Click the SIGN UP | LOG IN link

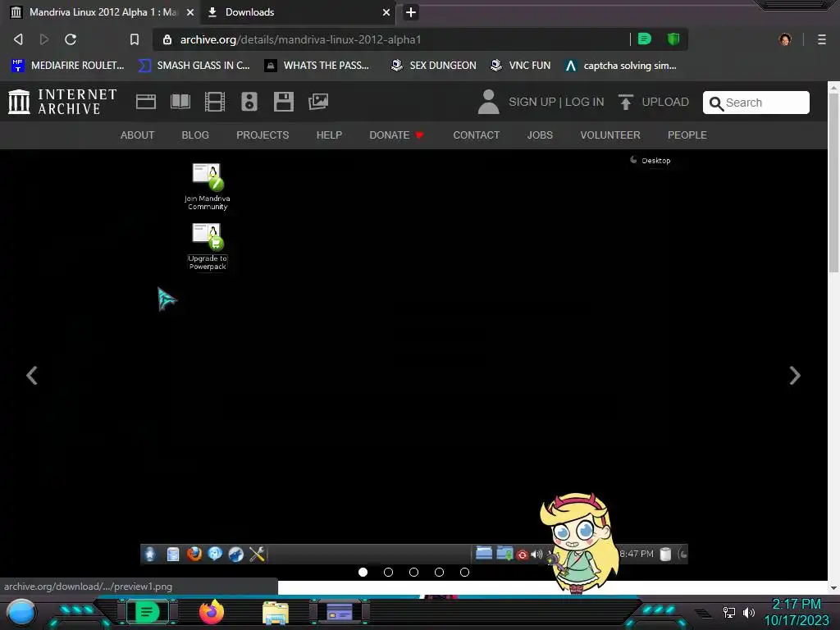pyautogui.click(x=556, y=102)
